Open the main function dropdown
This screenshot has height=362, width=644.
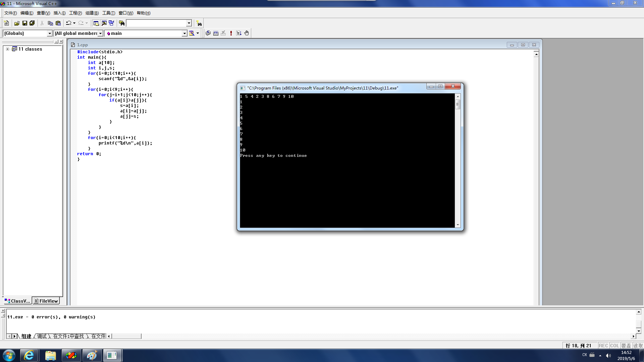(184, 33)
